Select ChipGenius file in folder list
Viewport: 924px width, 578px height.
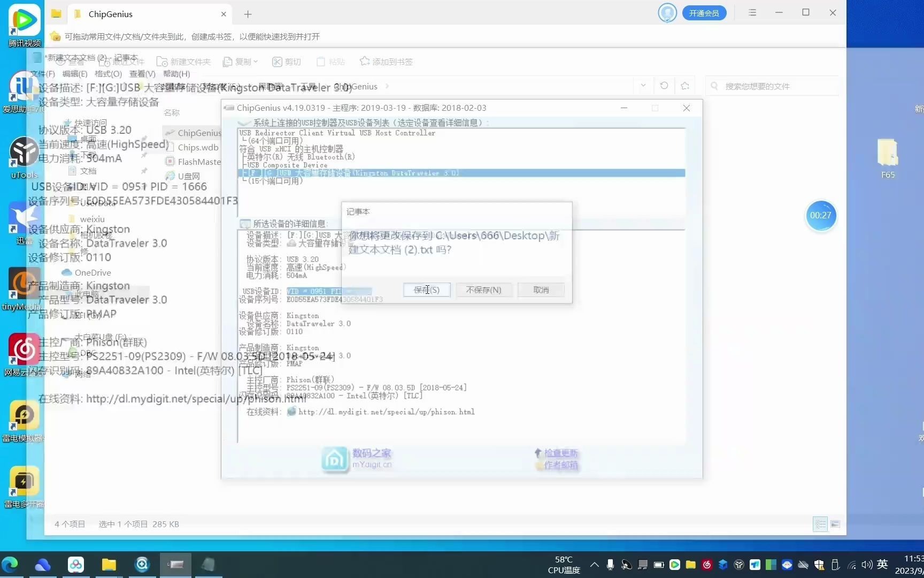tap(192, 133)
